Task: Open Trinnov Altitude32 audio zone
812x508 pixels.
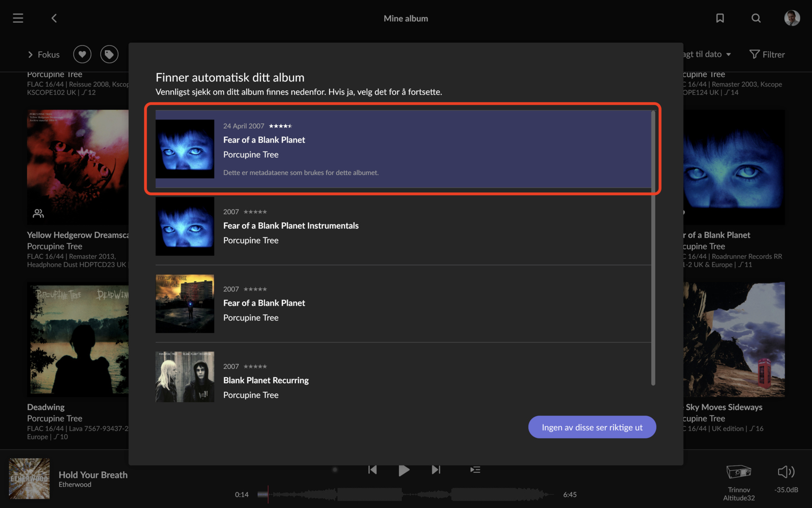Action: (x=739, y=483)
